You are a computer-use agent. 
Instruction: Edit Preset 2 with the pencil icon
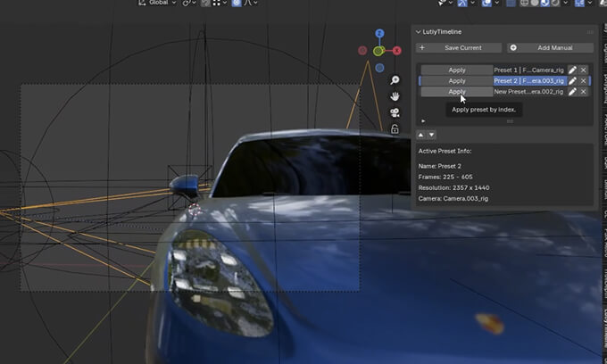[572, 80]
